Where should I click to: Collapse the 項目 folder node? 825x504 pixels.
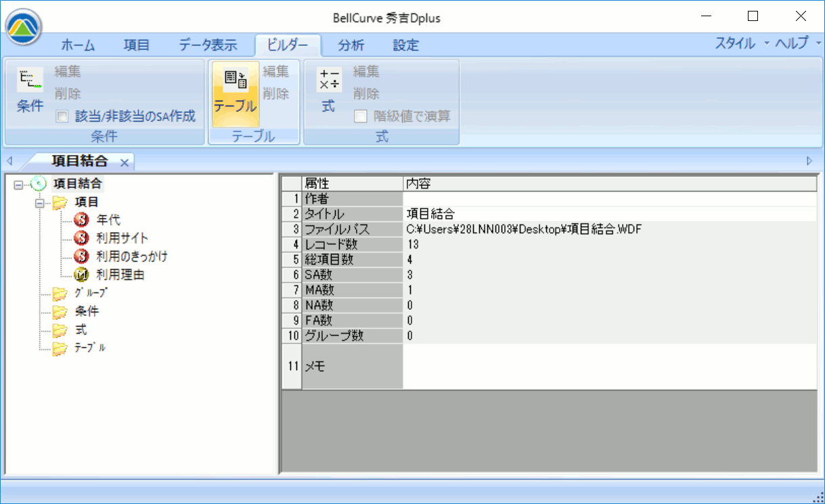39,202
